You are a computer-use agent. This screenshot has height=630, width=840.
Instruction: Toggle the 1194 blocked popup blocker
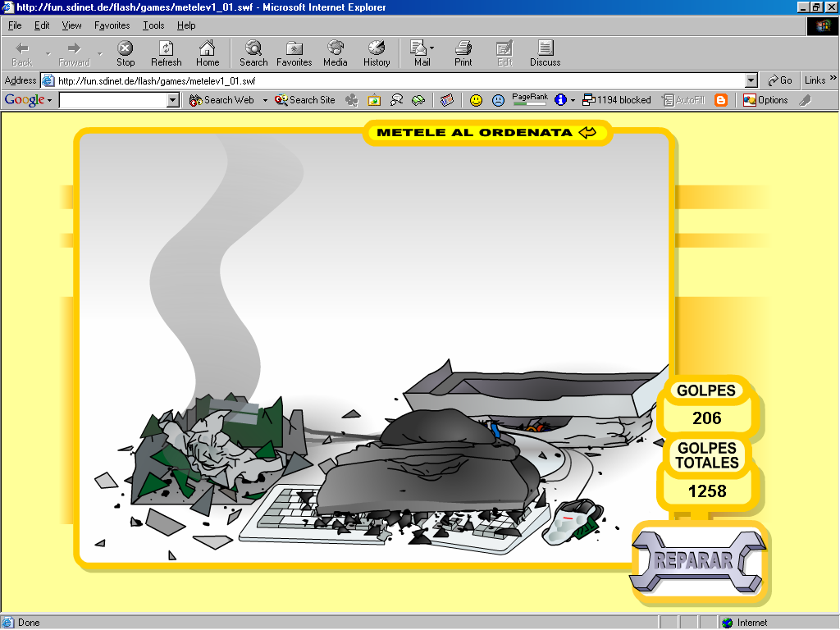pyautogui.click(x=617, y=100)
